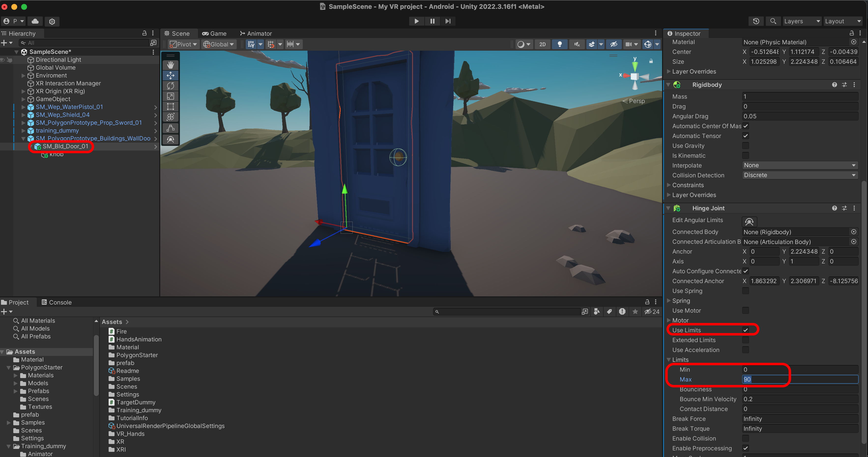Open the PolygonStarter folder in Assets
The height and width of the screenshot is (457, 868).
coord(137,355)
